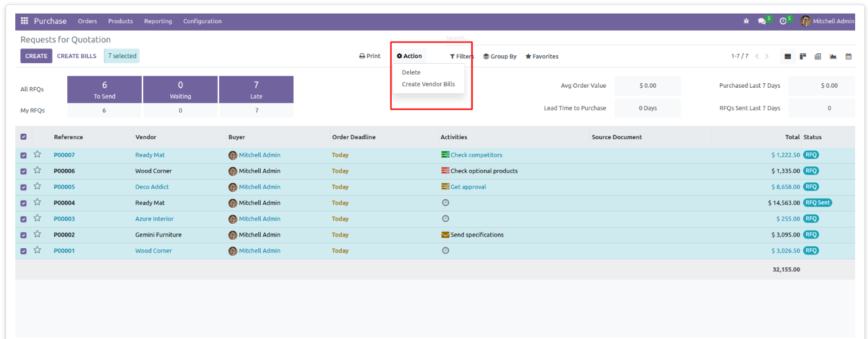Switch to pivot table view
This screenshot has height=339, width=868.
coord(818,56)
